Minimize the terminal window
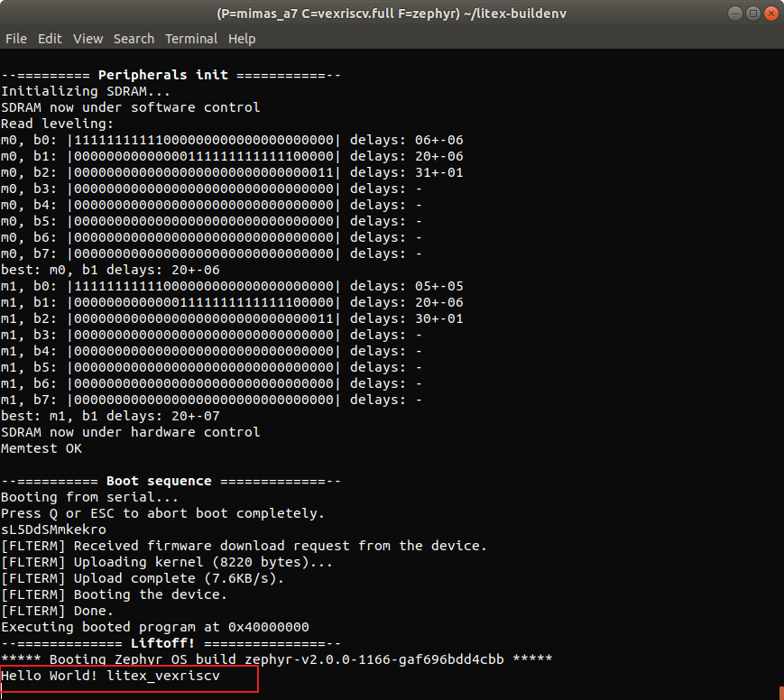The height and width of the screenshot is (700, 784). pyautogui.click(x=729, y=14)
